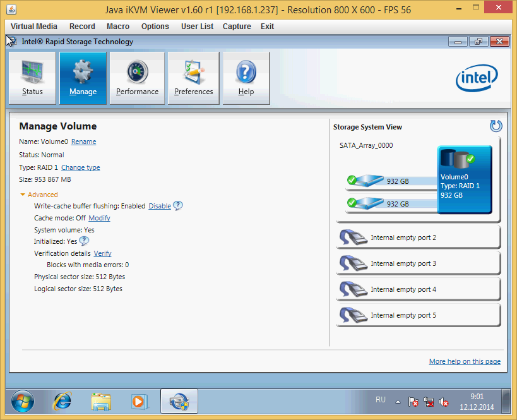Select the second 932 GB disk
Viewport: 517px width, 420px height.
tap(392, 204)
